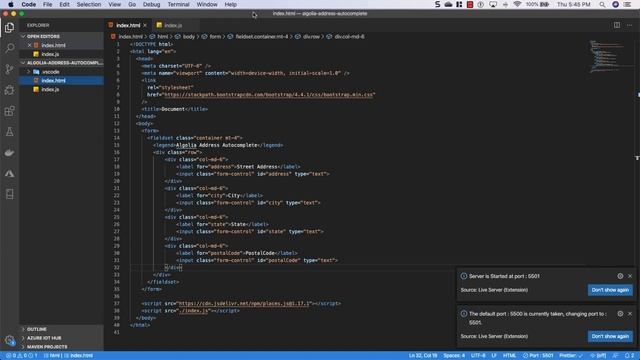Close the index.html editor tab
Viewport: 640px width, 360px height.
(x=145, y=25)
